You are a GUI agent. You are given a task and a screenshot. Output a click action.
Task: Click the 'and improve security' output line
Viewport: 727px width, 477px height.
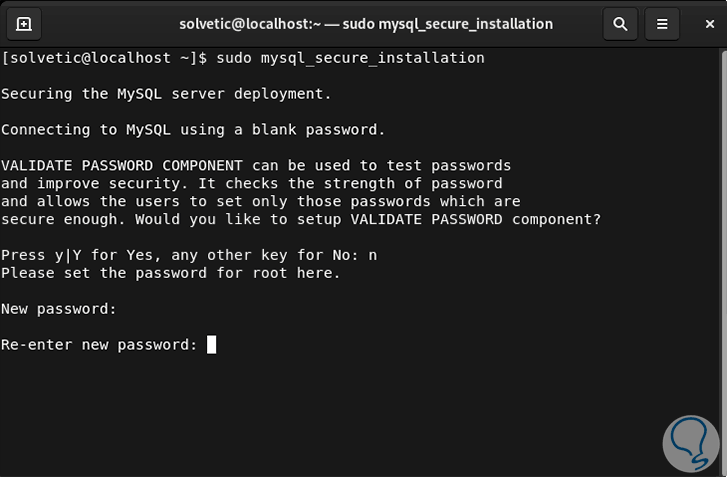click(x=251, y=184)
